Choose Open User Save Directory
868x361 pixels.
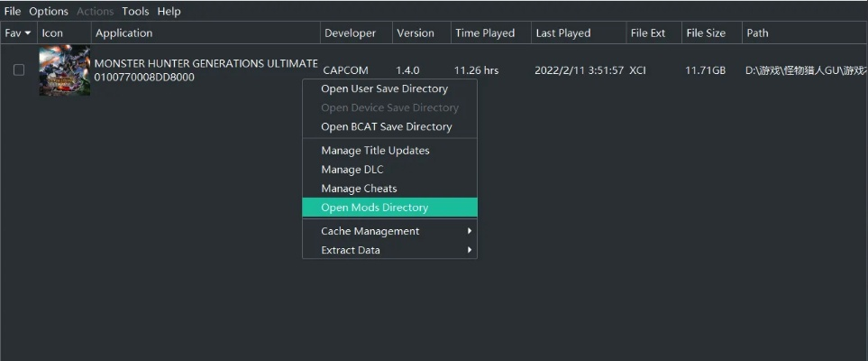click(x=384, y=88)
